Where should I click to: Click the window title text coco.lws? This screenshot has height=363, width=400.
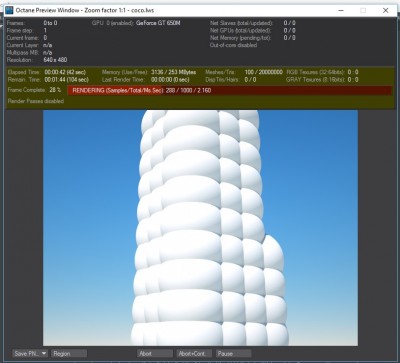click(143, 10)
